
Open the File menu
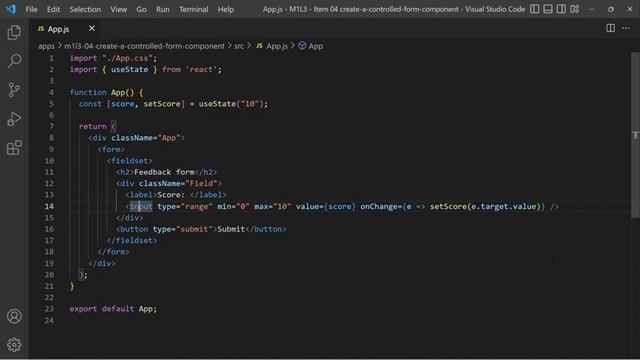31,9
